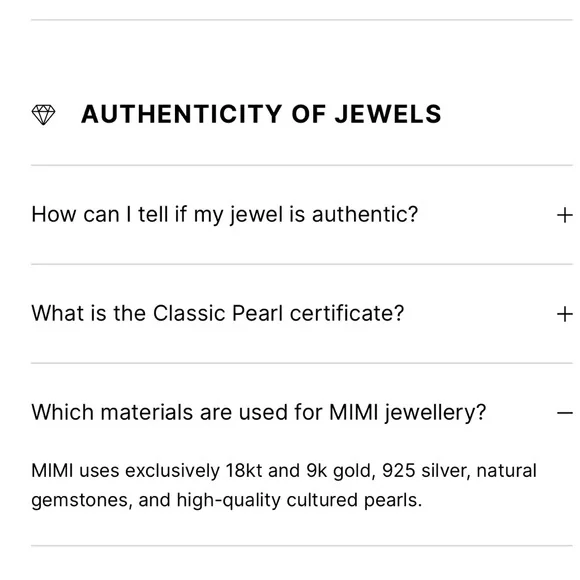580x580 pixels.
Task: Expand 'How can I tell if my jewel is authentic?'
Action: click(302, 215)
